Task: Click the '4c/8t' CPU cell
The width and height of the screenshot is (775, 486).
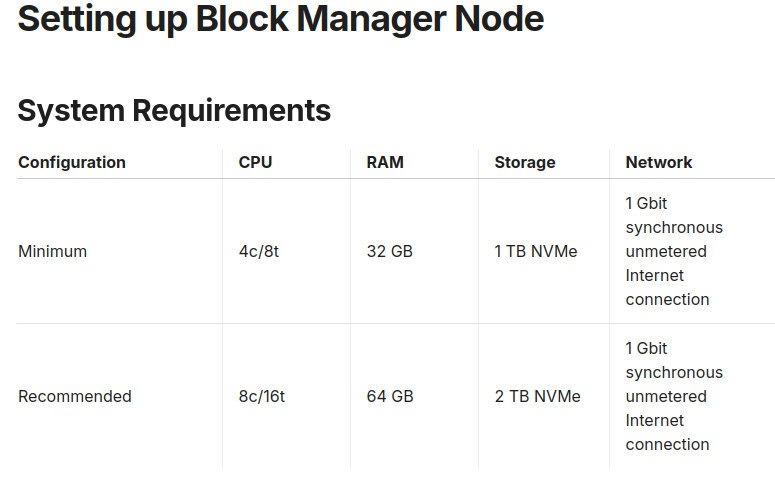Action: click(258, 251)
